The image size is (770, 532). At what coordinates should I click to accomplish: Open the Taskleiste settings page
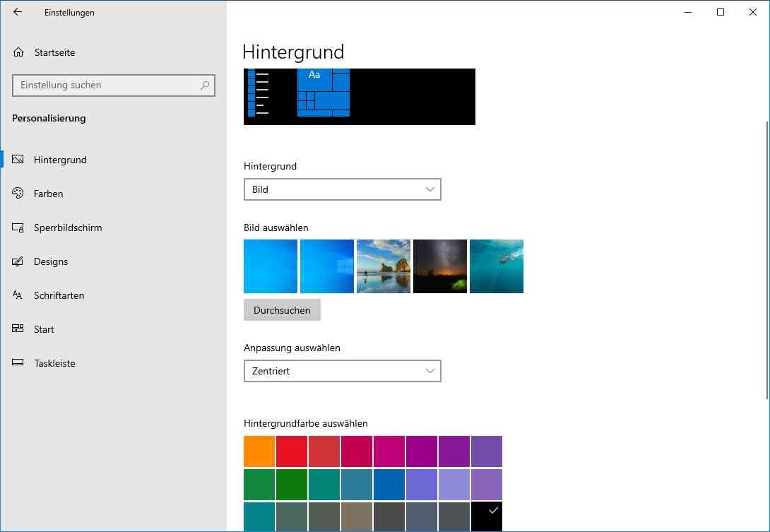(114, 363)
